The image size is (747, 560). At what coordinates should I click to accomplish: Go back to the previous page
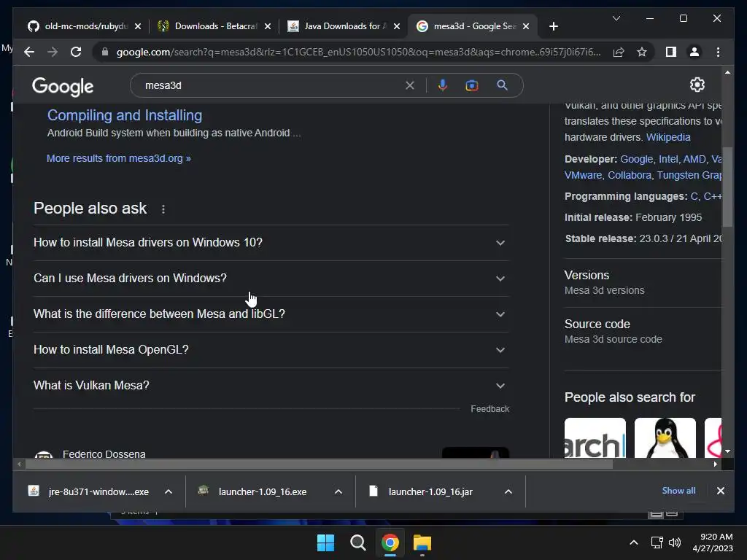coord(29,52)
